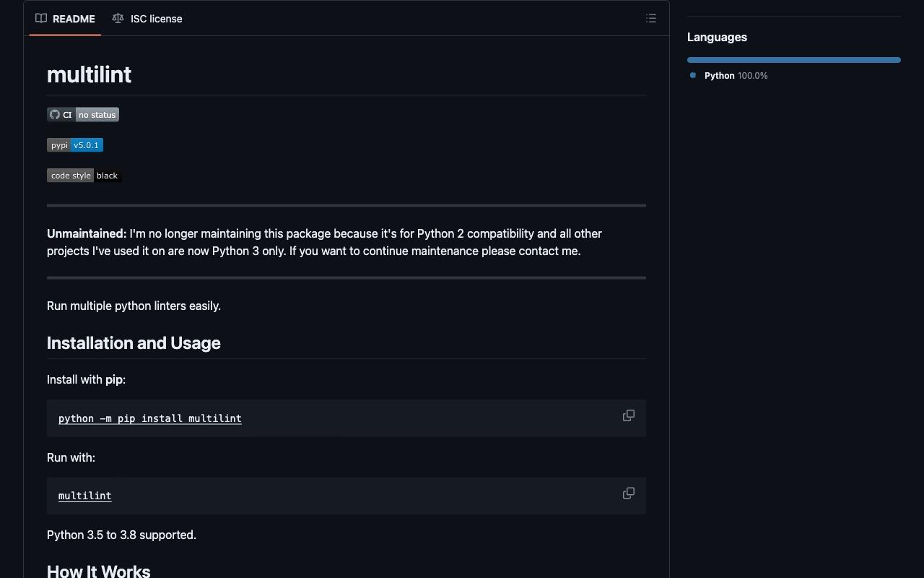Click the multilint command code text
The width and height of the screenshot is (924, 578).
click(x=85, y=496)
